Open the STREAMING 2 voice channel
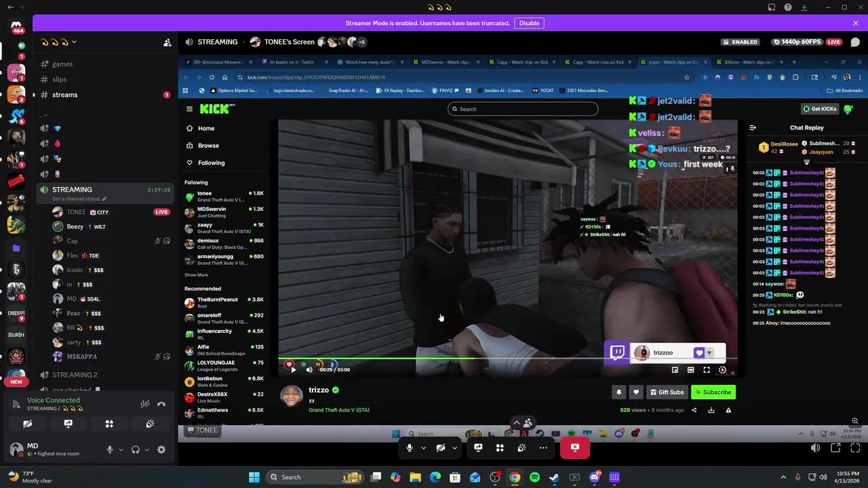 (x=75, y=375)
